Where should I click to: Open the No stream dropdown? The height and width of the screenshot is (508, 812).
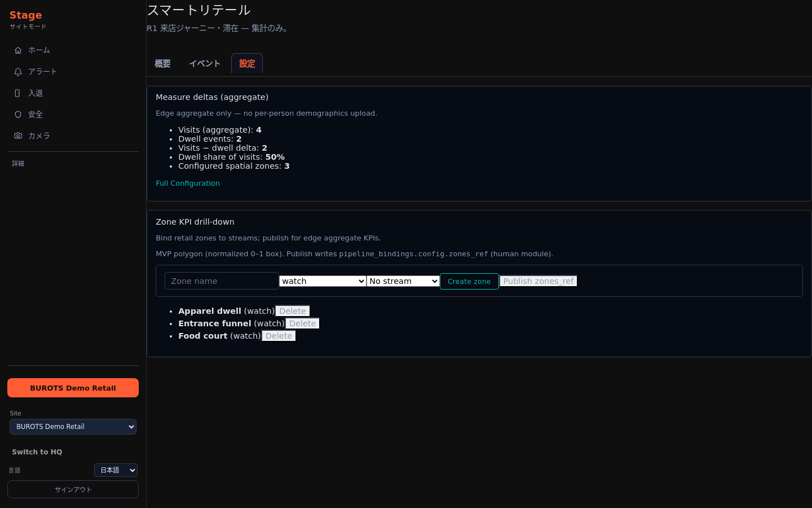click(403, 281)
